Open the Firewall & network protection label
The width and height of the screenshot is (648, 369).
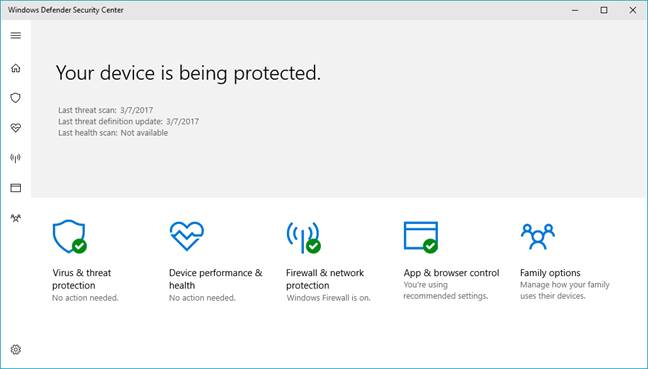pos(325,279)
